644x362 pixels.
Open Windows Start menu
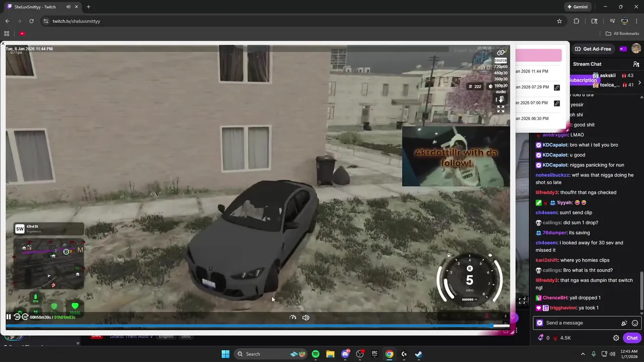[x=225, y=354]
